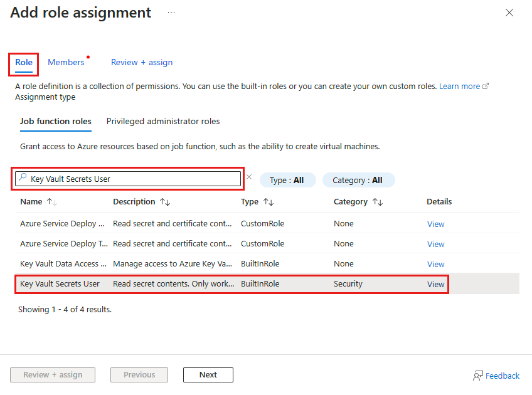Click inside the role search box
Image resolution: width=532 pixels, height=395 pixels.
(x=125, y=178)
